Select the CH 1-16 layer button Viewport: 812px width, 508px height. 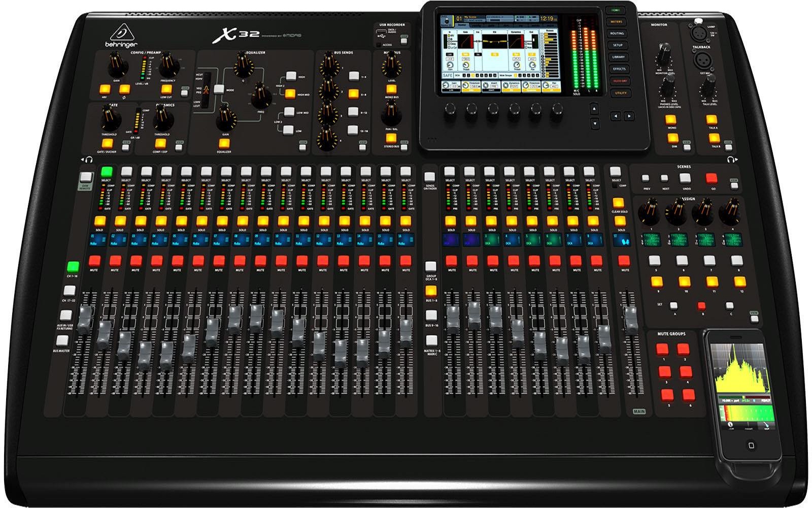pyautogui.click(x=73, y=267)
